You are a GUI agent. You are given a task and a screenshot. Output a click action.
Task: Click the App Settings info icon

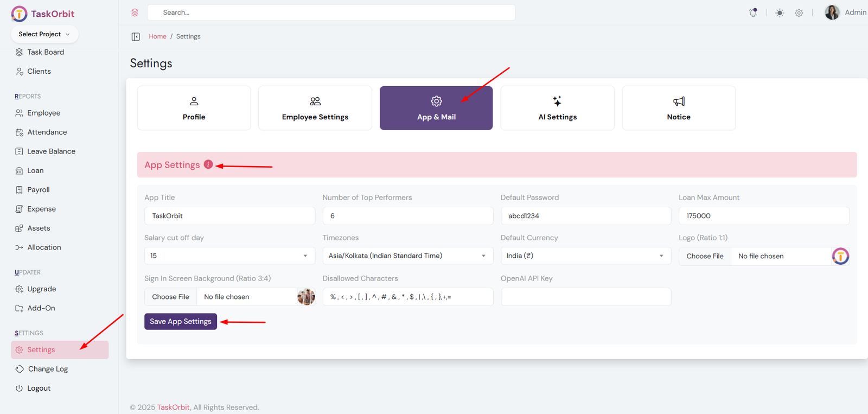click(208, 164)
